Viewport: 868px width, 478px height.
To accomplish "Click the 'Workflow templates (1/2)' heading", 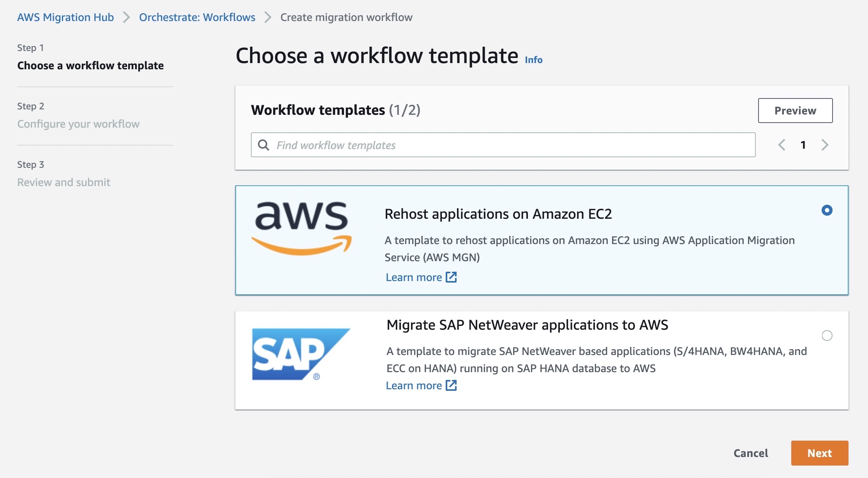I will point(335,110).
